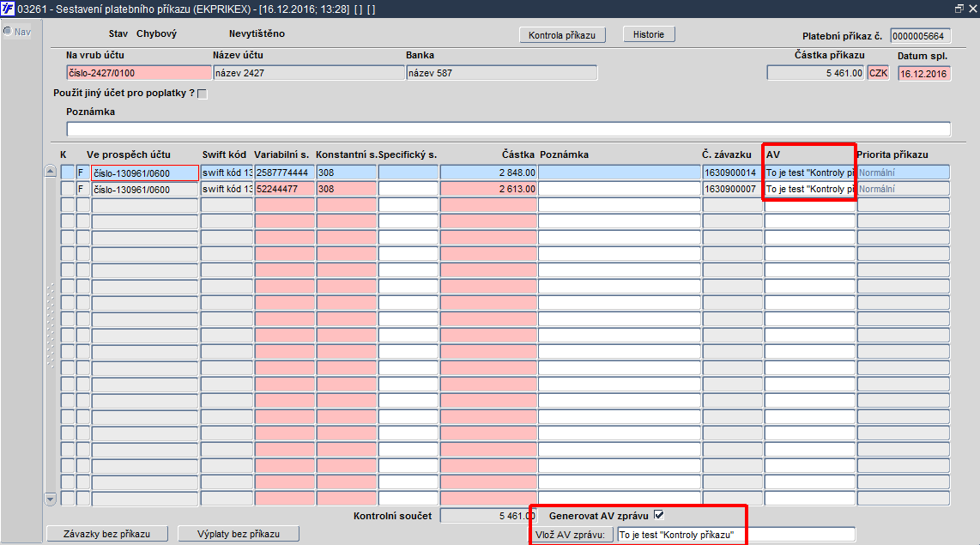
Task: Click the Poznámka text field
Action: point(508,129)
